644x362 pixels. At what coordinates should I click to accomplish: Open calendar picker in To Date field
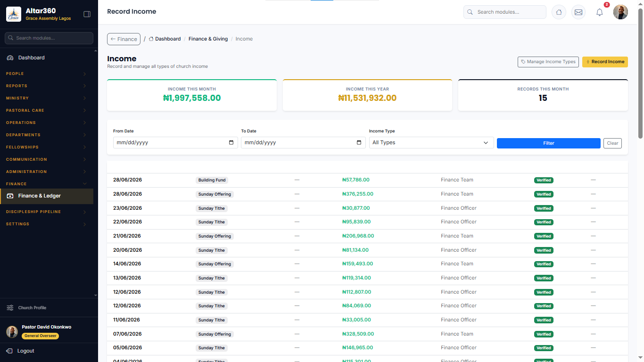point(359,142)
